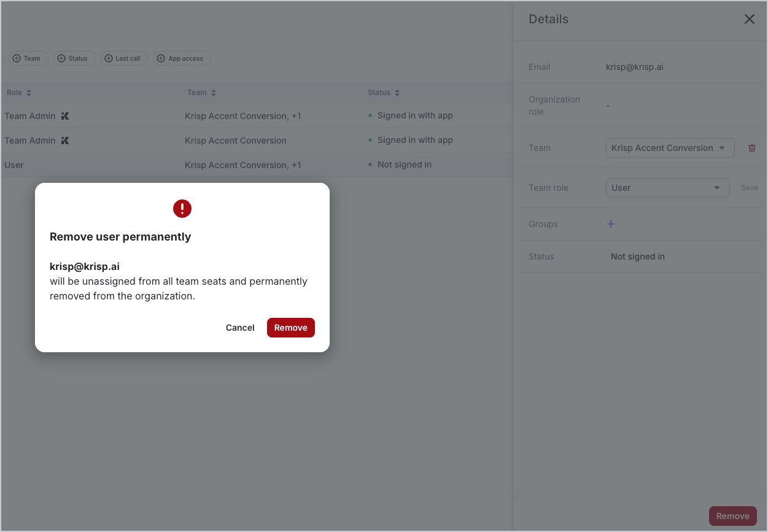
Task: Click the red exclamation warning icon
Action: 182,209
